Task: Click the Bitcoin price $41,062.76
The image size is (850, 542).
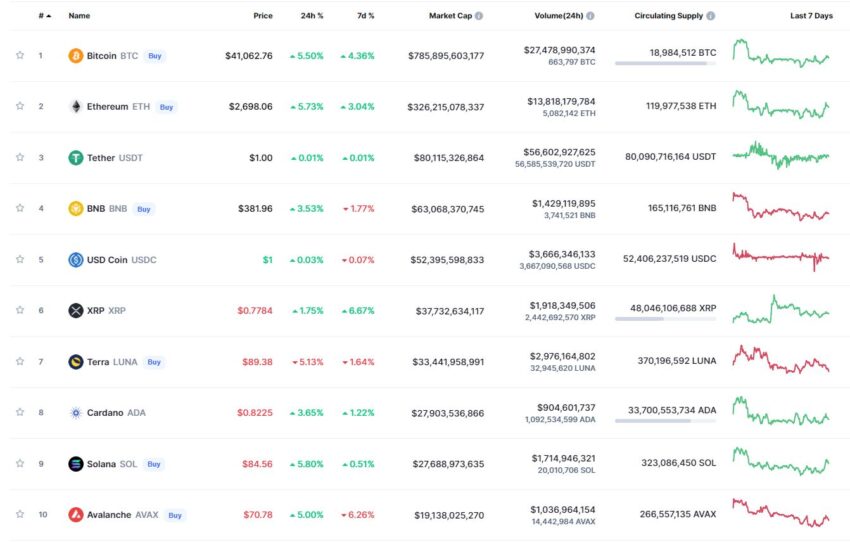Action: click(249, 56)
